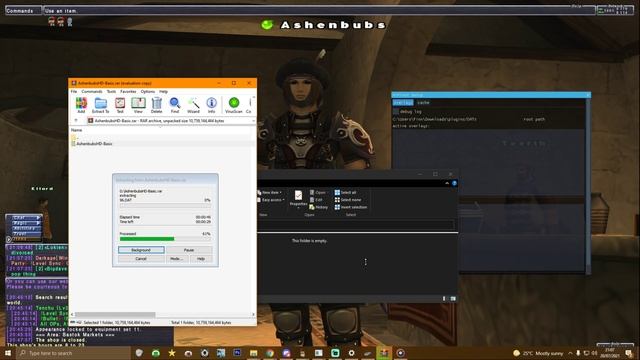Switch to the cache tab
640x360 pixels.
pos(423,103)
